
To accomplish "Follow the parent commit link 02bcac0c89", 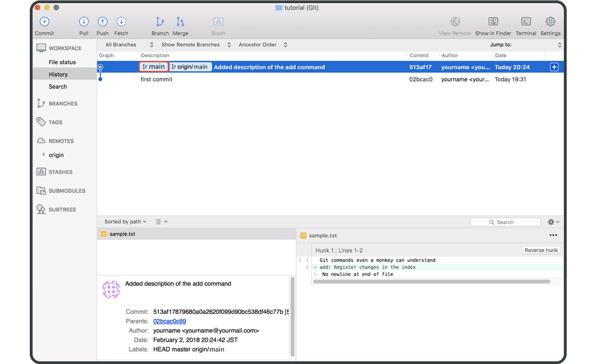I will [169, 321].
